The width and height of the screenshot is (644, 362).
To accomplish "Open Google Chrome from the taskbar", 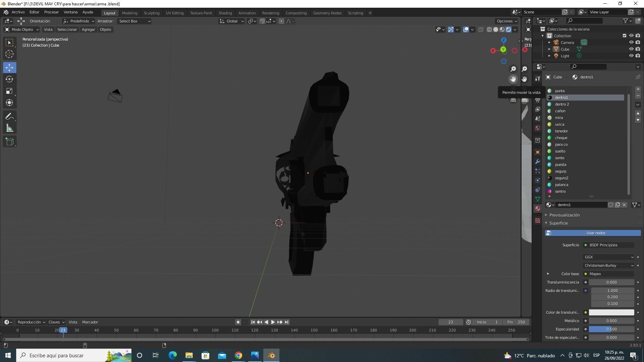I will 238,355.
